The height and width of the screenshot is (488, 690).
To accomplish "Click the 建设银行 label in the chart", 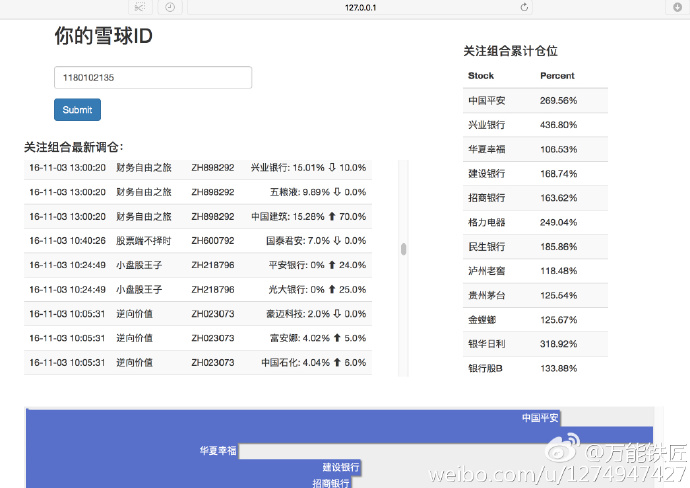I will (x=341, y=467).
